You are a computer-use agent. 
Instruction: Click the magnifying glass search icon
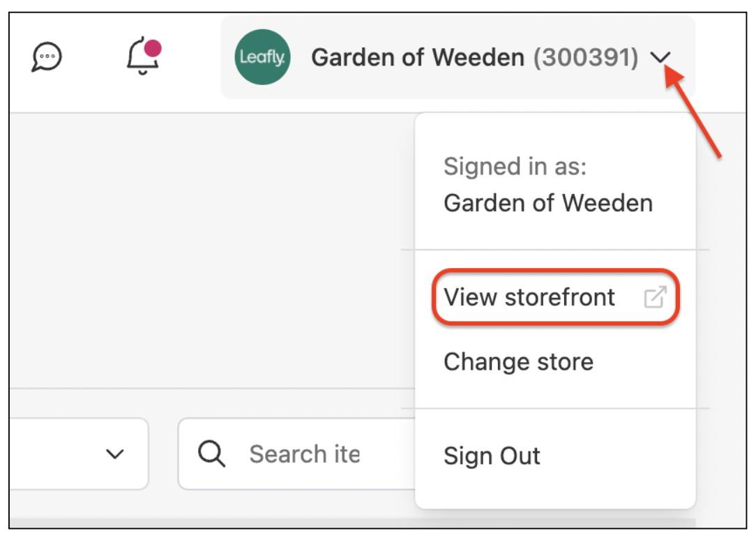click(211, 453)
